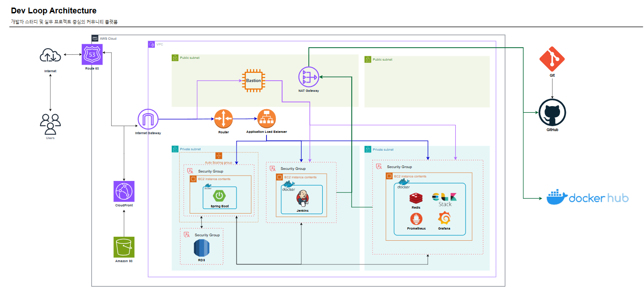Click the "AWS Cloud" label text
This screenshot has width=644, height=292.
click(x=108, y=39)
